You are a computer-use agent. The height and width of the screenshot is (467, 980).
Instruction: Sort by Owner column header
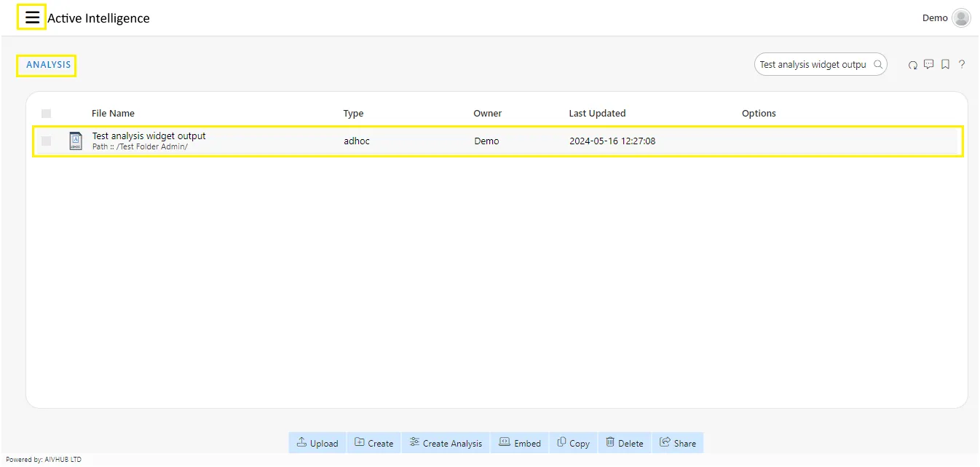click(488, 113)
